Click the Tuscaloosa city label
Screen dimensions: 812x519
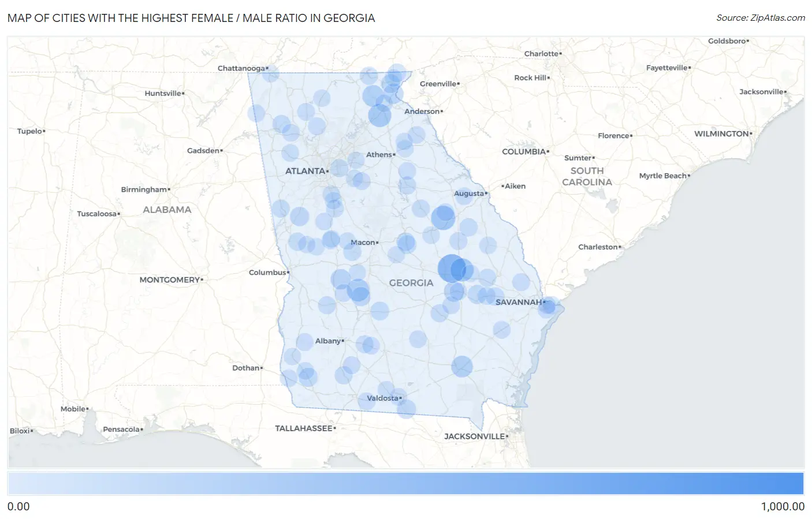(97, 214)
